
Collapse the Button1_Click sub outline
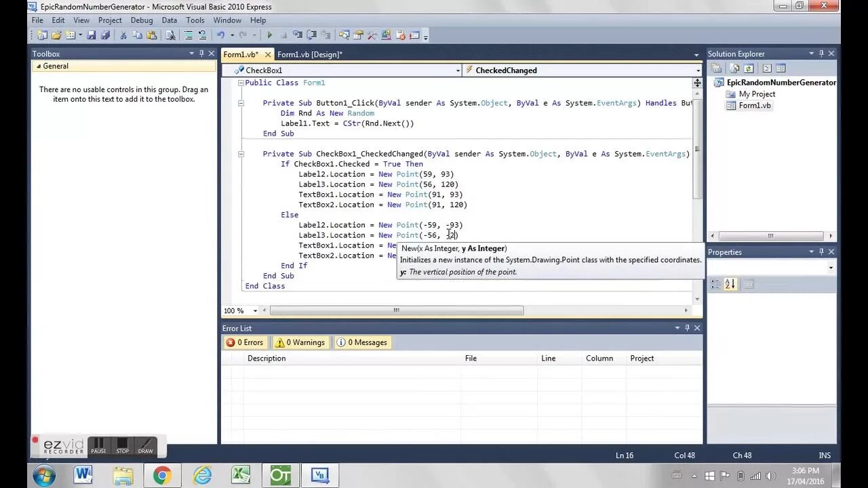pos(241,103)
